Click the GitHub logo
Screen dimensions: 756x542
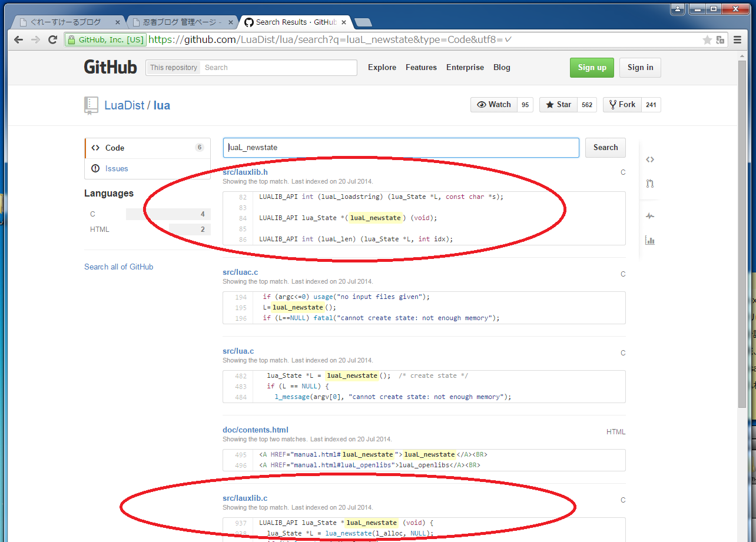111,67
